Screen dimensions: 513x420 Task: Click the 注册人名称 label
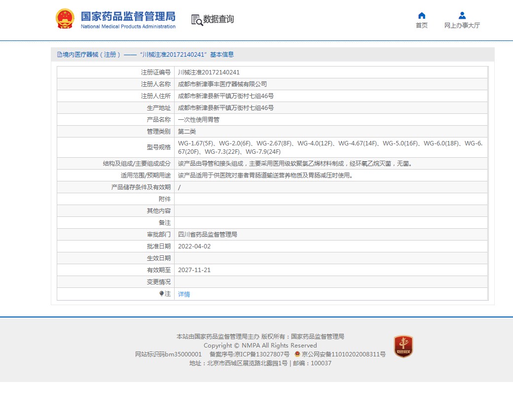(x=156, y=84)
